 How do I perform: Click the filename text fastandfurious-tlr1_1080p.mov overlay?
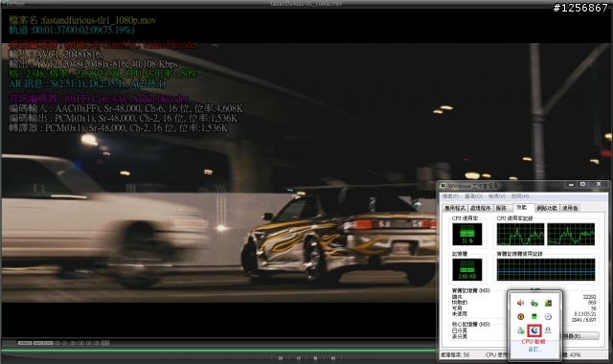[x=100, y=20]
